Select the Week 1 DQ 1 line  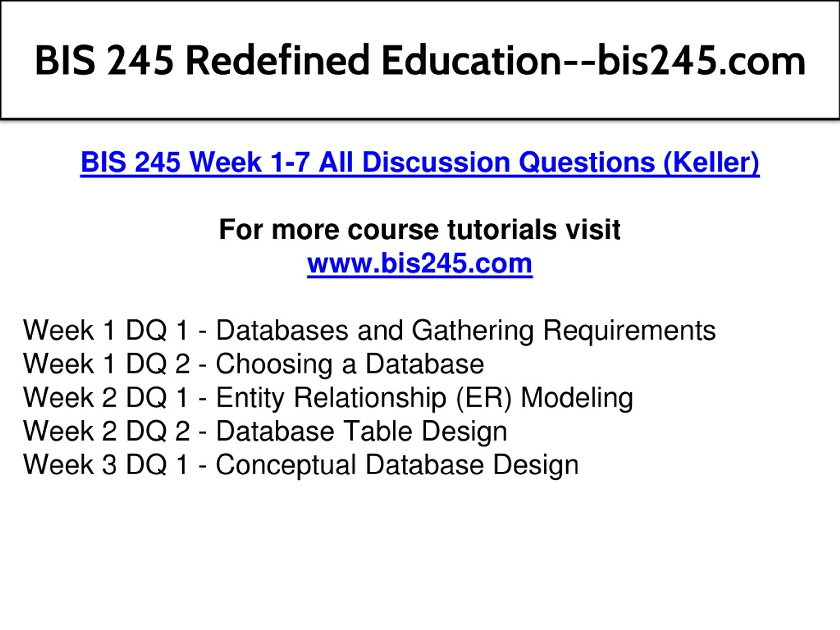pyautogui.click(x=369, y=330)
